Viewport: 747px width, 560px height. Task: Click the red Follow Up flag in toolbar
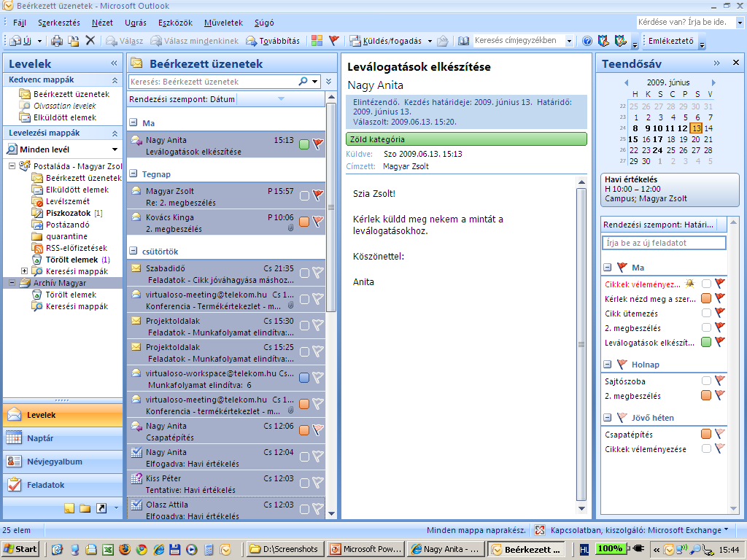[334, 41]
